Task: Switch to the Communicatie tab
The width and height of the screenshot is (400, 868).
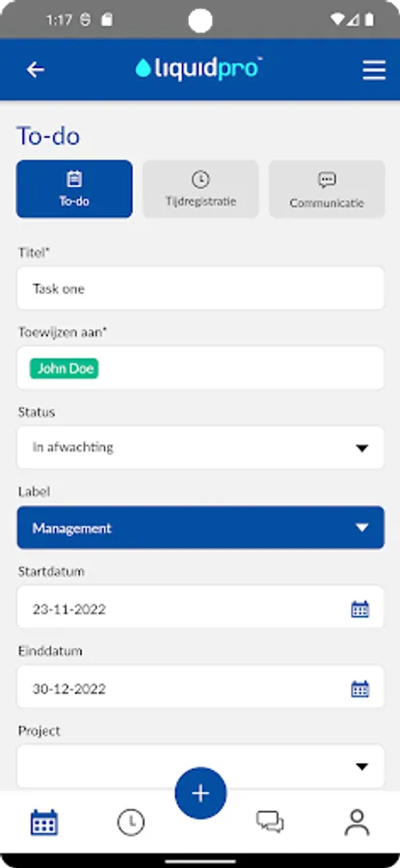Action: pyautogui.click(x=327, y=189)
